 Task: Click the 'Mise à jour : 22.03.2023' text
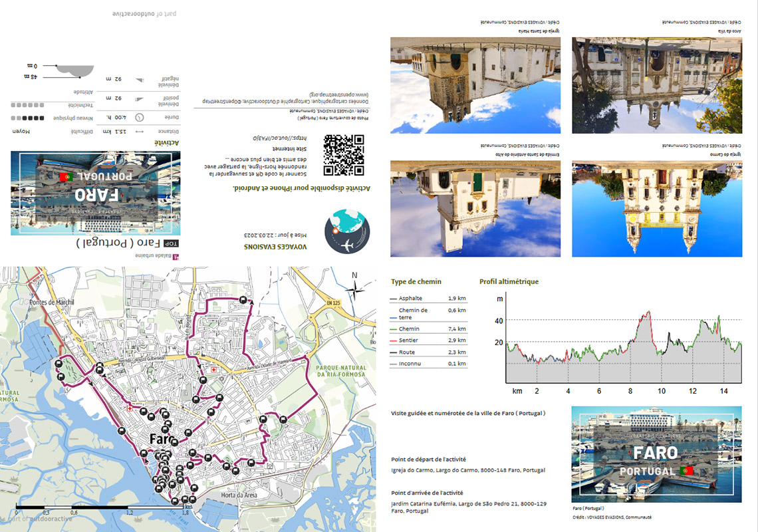tap(275, 235)
